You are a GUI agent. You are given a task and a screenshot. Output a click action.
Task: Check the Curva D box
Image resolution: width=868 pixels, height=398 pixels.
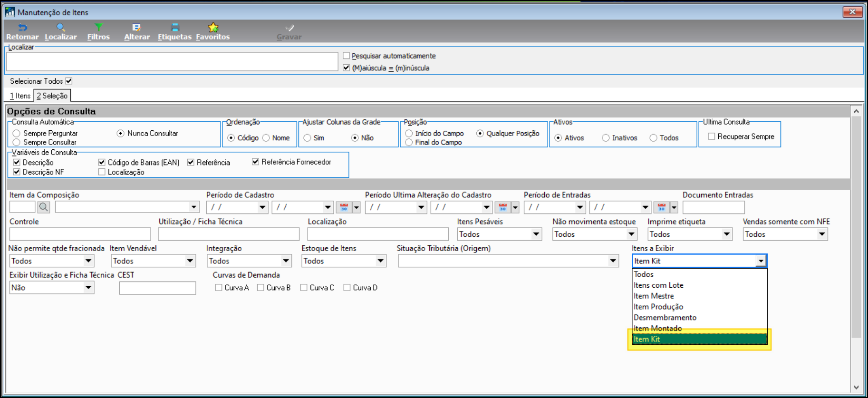click(347, 288)
